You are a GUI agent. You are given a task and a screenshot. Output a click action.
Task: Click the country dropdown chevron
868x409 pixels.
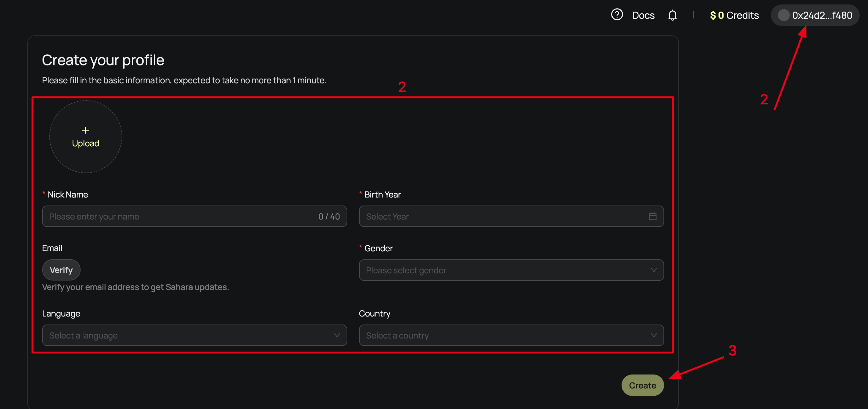point(653,335)
